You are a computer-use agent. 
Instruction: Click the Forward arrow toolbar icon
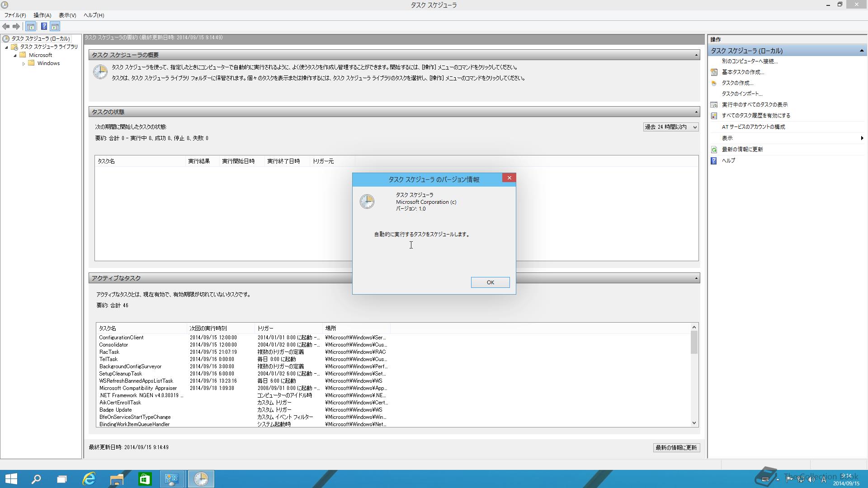(16, 26)
